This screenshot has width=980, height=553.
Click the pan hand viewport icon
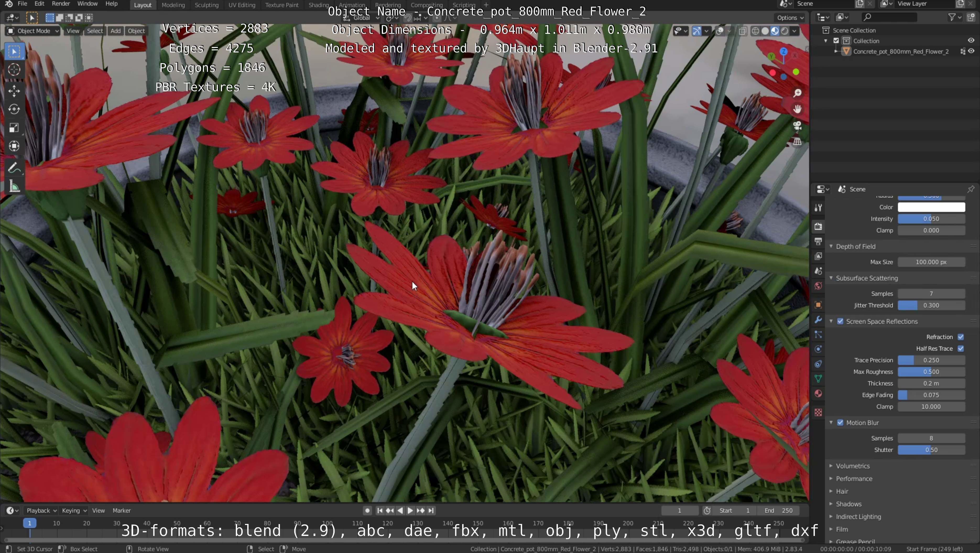click(x=797, y=109)
